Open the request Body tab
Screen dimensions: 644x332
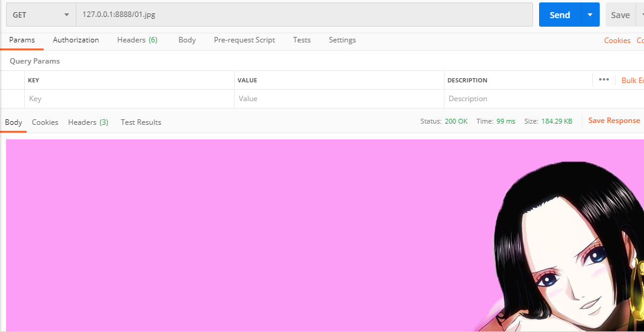(x=187, y=40)
